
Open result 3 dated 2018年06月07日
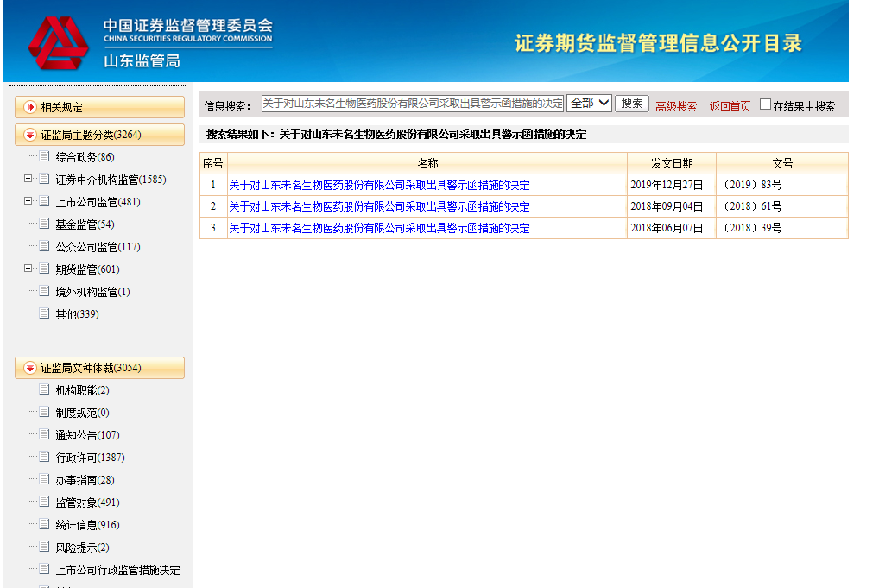click(380, 228)
